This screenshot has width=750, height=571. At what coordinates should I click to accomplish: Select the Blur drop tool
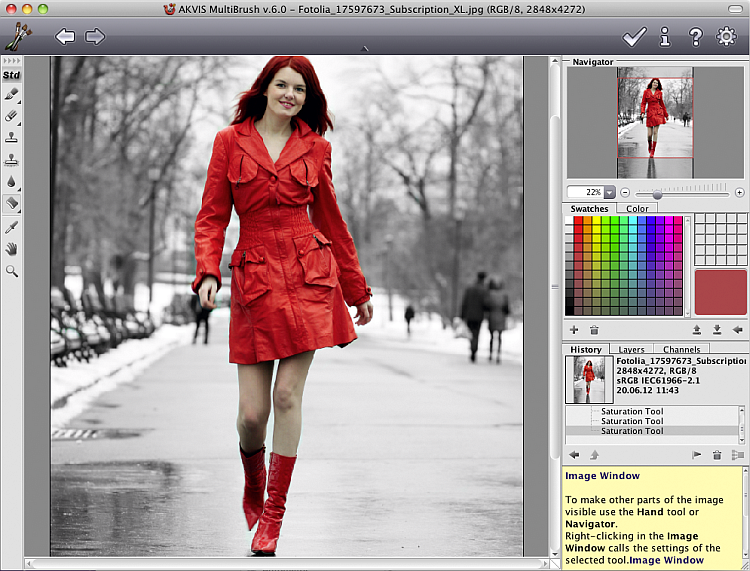(x=12, y=182)
